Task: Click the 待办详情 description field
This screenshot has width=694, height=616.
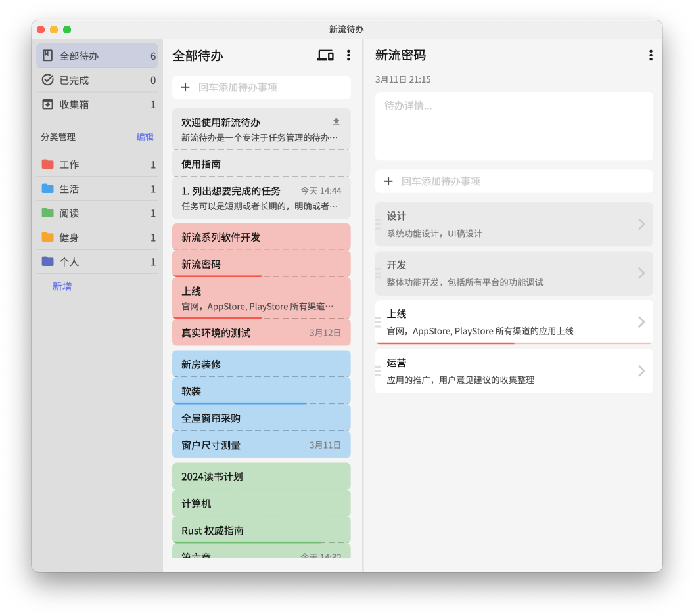Action: tap(514, 126)
